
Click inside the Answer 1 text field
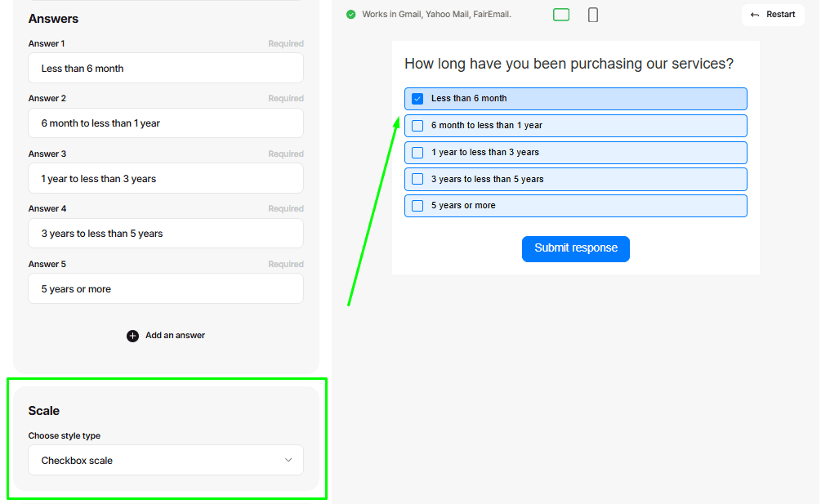166,68
